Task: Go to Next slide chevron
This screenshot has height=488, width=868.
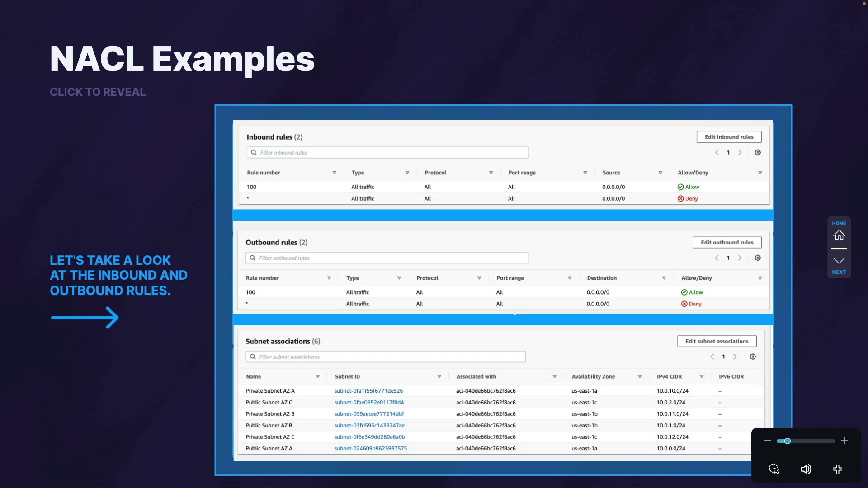Action: (839, 261)
